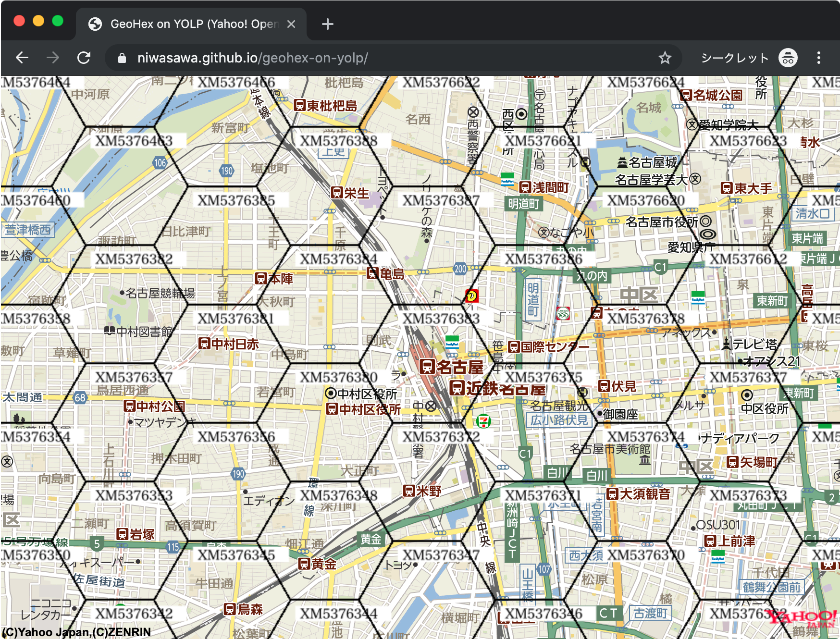
Task: Click the 名古屋競輪場 map label
Action: 160,293
